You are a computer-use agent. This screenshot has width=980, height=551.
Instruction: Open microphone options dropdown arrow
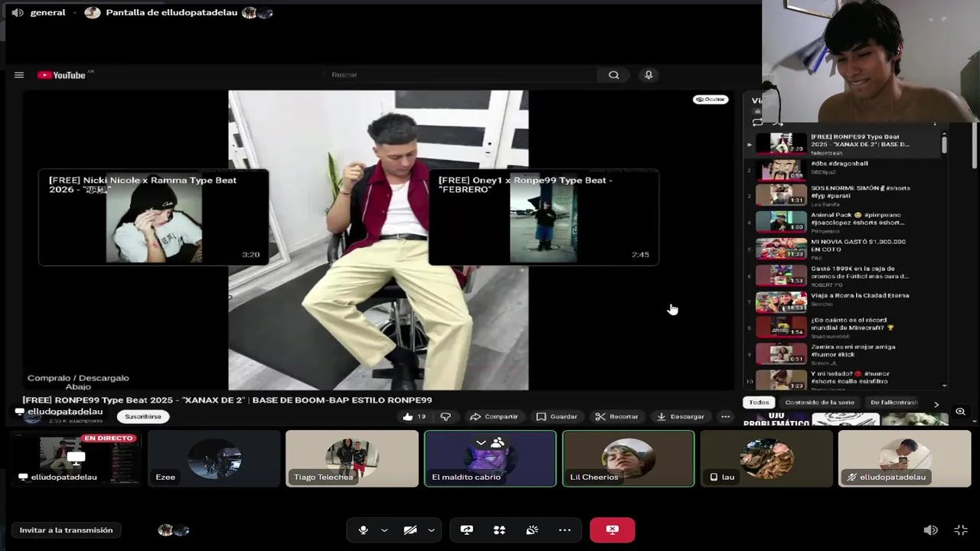pos(384,530)
